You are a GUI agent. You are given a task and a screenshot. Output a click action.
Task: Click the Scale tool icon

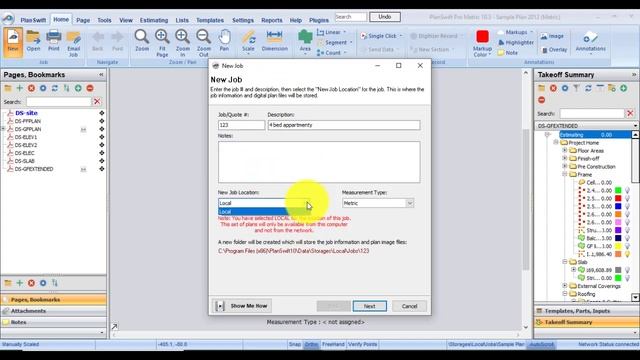coord(248,41)
